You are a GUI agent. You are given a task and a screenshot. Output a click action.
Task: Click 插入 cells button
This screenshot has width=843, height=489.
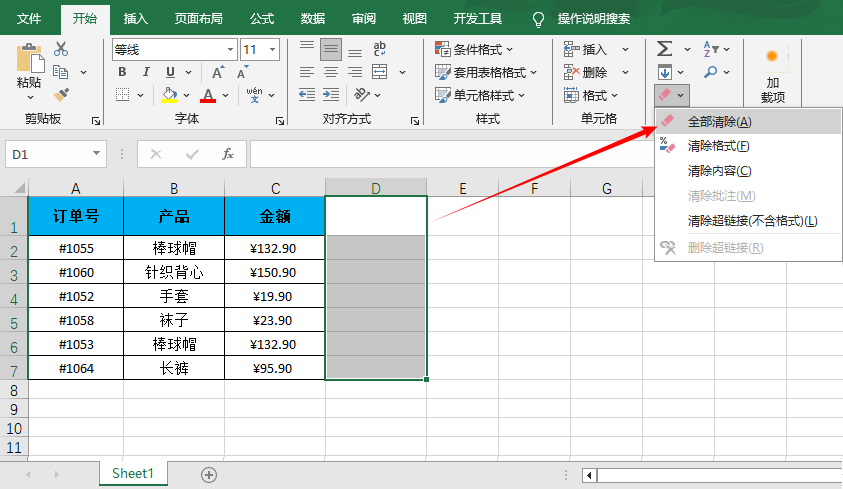(x=585, y=49)
